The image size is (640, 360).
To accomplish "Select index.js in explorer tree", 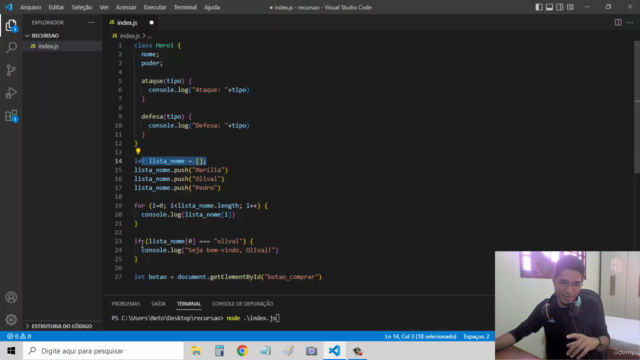I will (62, 46).
